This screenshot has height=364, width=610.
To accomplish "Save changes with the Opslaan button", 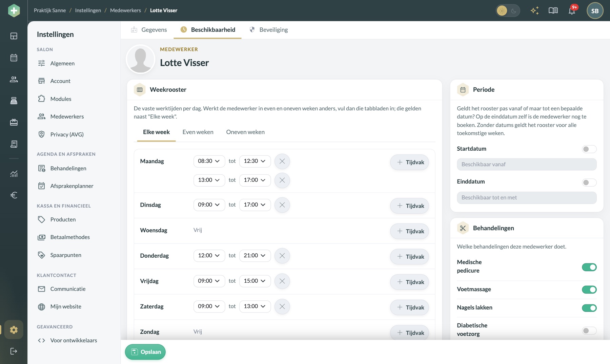I will pos(145,352).
